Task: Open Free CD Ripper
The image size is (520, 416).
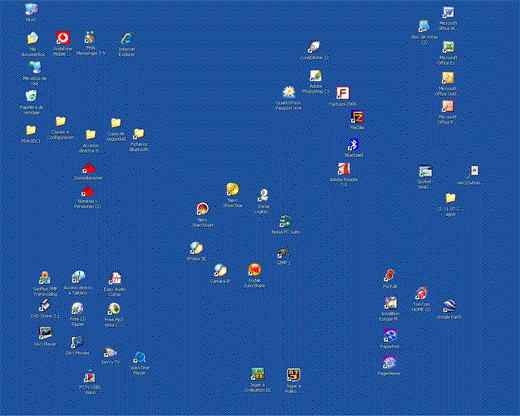Action: click(x=77, y=308)
